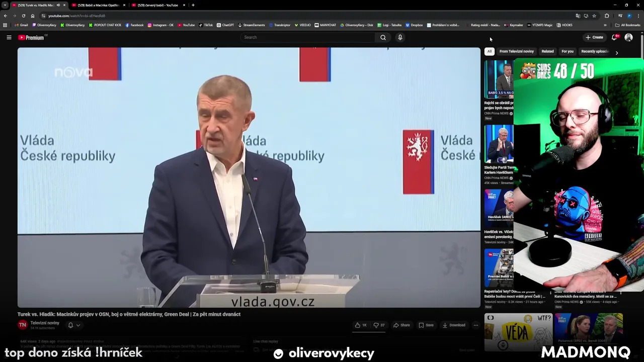Switch to červený babiš YouTube tab
Screen dimensions: 644x362
click(158, 5)
